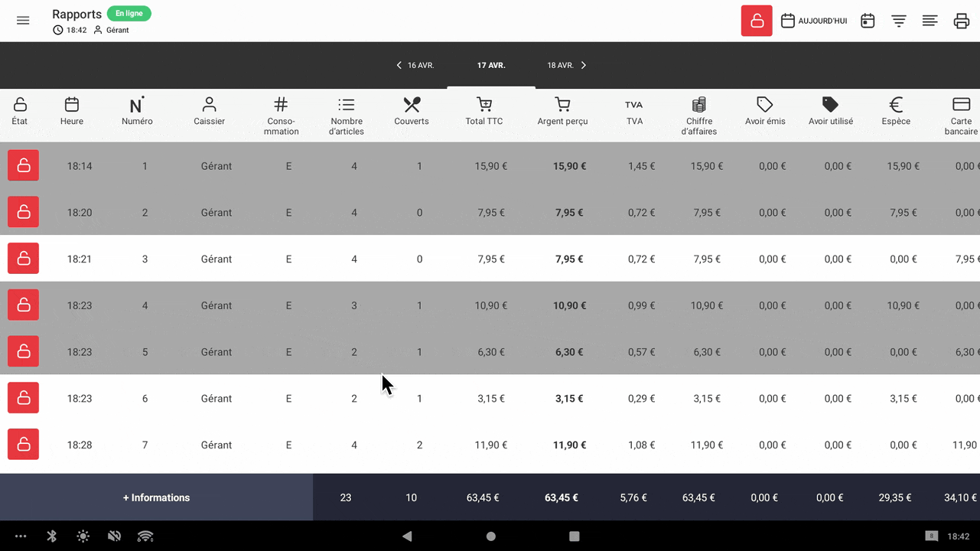The image size is (980, 551).
Task: Toggle lock state of ticket number 7
Action: pyautogui.click(x=23, y=445)
